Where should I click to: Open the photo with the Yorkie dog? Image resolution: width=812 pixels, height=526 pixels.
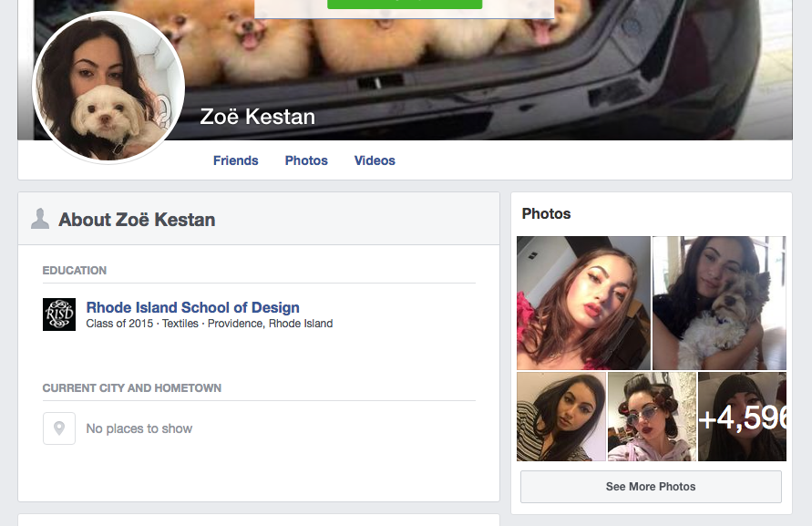pos(719,304)
